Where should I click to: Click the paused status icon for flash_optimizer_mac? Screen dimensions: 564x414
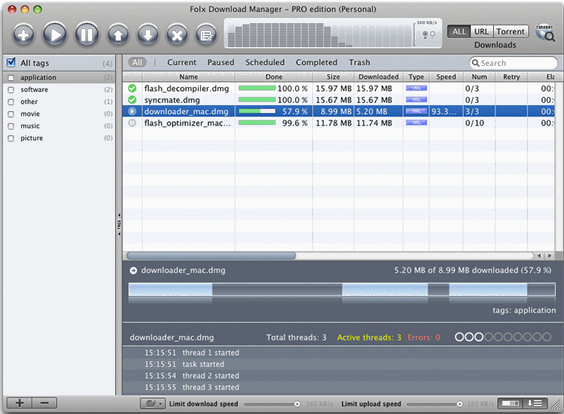pos(132,123)
